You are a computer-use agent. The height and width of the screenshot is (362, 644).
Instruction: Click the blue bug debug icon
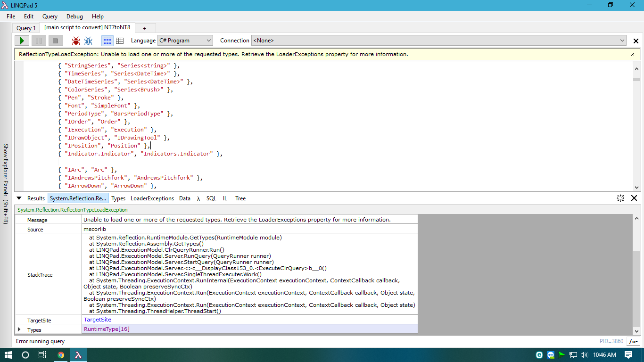(88, 41)
